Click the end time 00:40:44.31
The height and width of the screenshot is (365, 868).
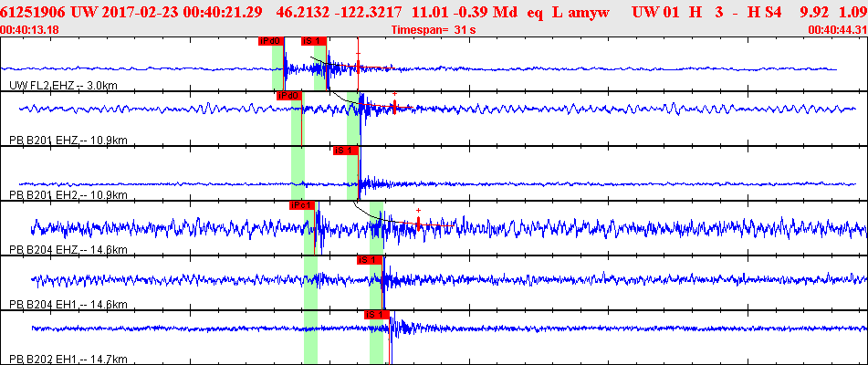[x=837, y=30]
